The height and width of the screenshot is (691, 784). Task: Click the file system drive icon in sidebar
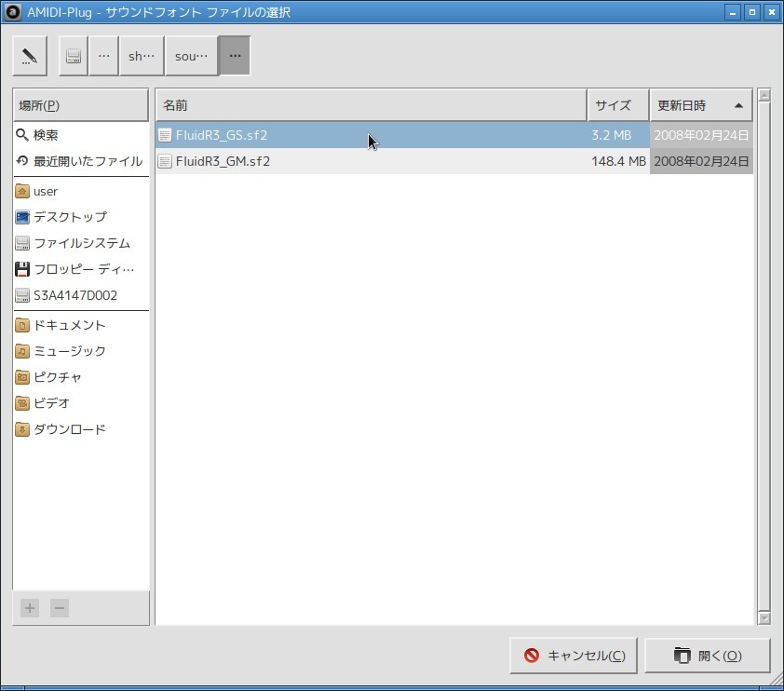click(x=22, y=243)
